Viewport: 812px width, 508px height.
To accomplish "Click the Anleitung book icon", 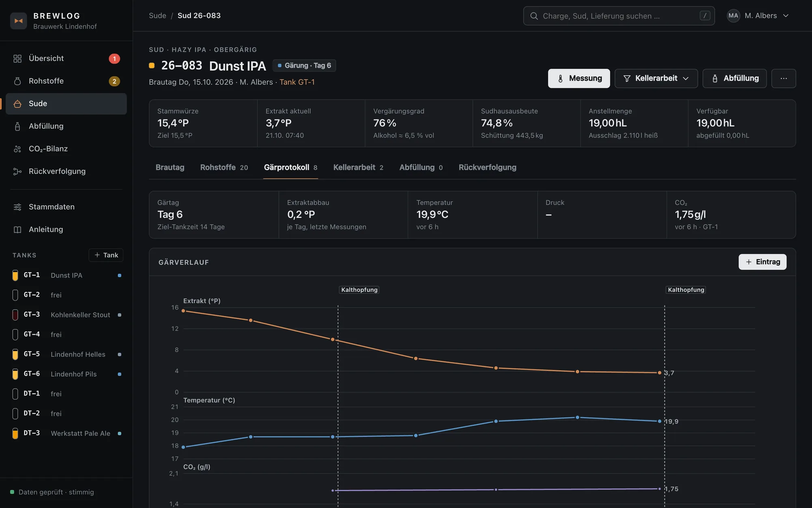I will click(x=17, y=230).
